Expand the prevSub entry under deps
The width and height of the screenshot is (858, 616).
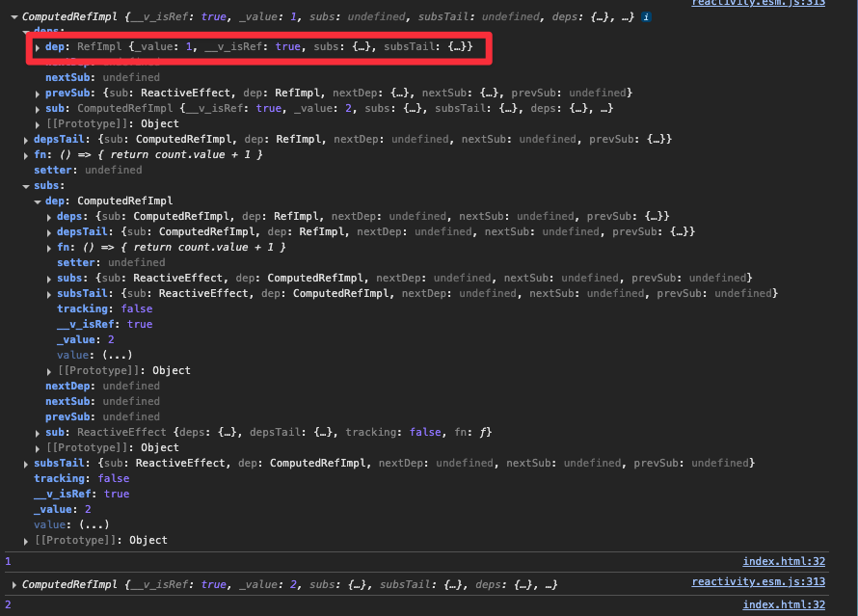[x=38, y=93]
